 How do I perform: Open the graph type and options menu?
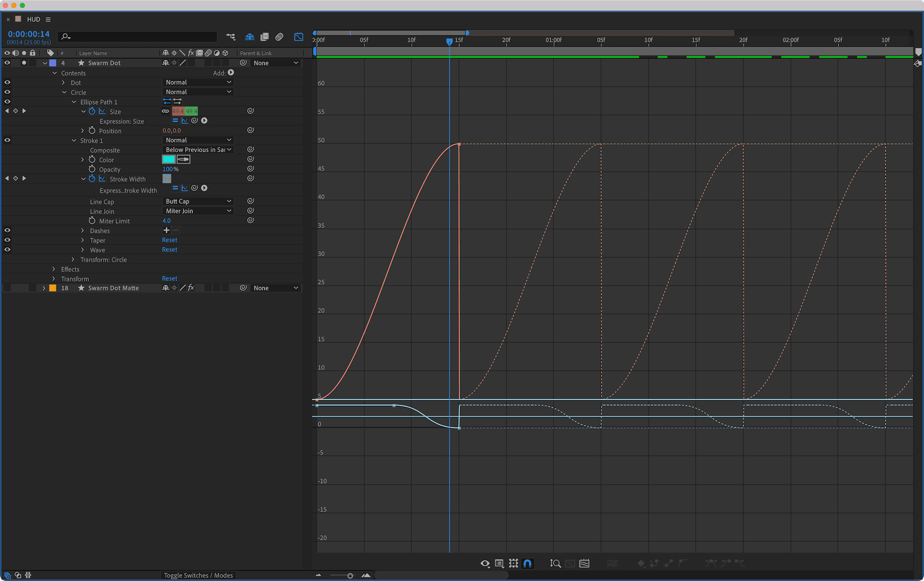click(499, 563)
